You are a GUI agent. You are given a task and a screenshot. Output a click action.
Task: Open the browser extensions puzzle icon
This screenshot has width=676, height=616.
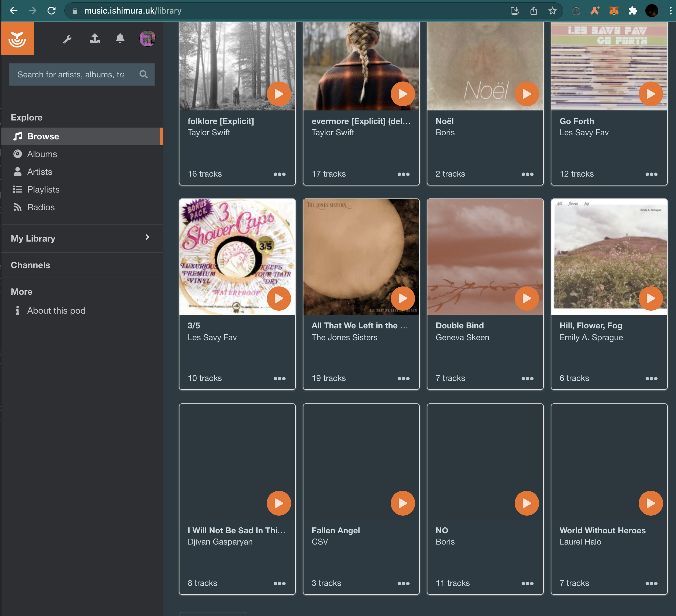[x=632, y=11]
